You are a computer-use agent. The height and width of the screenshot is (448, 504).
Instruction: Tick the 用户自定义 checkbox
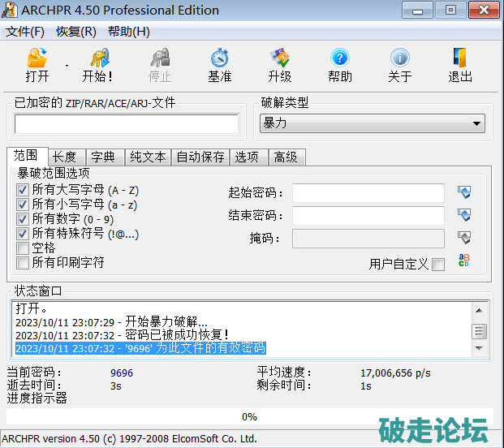click(438, 265)
